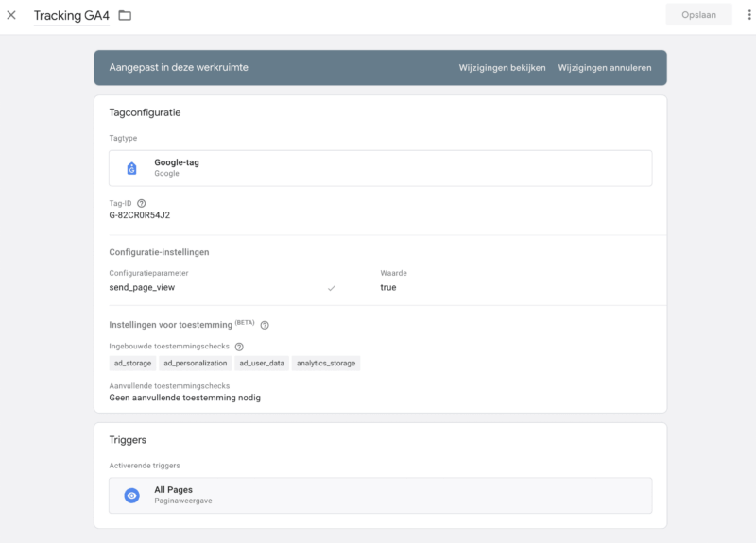Open help icon next to Tag-ID
Image resolution: width=756 pixels, height=543 pixels.
coord(142,203)
